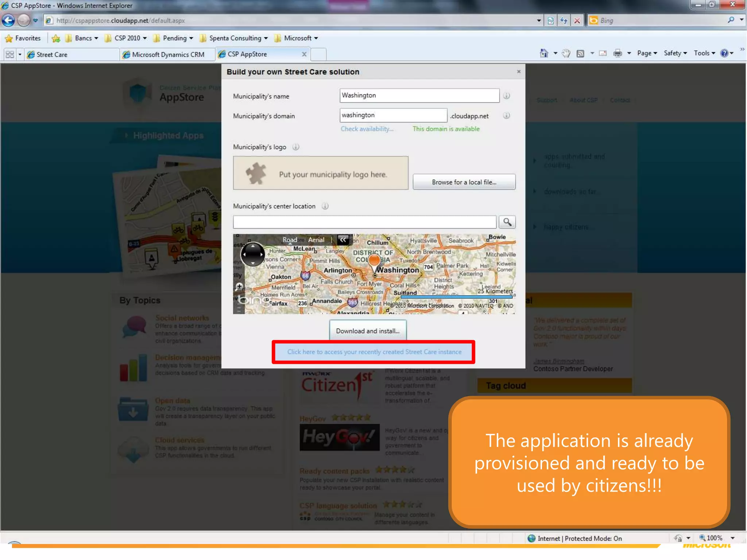This screenshot has width=747, height=560.
Task: Click info icon beside Municipality's name field
Action: pyautogui.click(x=507, y=96)
